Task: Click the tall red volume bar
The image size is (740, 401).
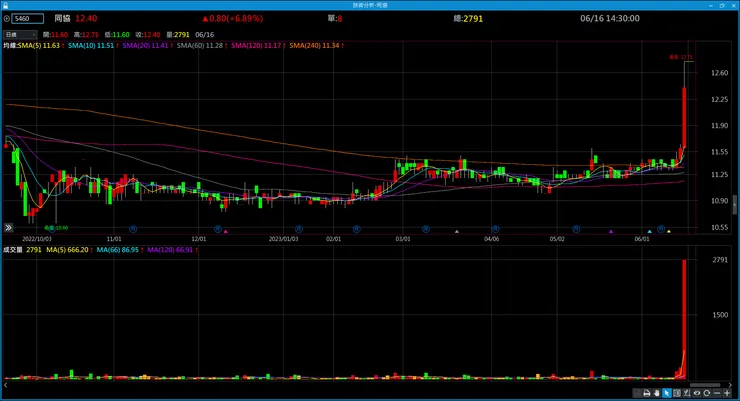Action: tap(684, 318)
